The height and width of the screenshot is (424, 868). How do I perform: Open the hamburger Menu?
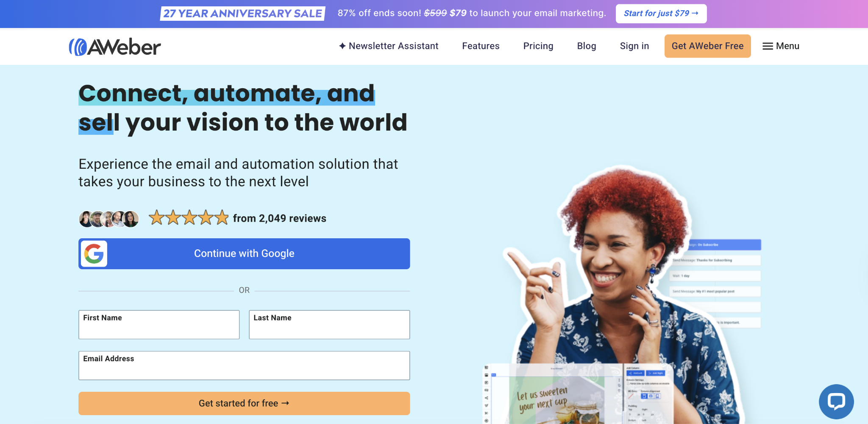[781, 46]
